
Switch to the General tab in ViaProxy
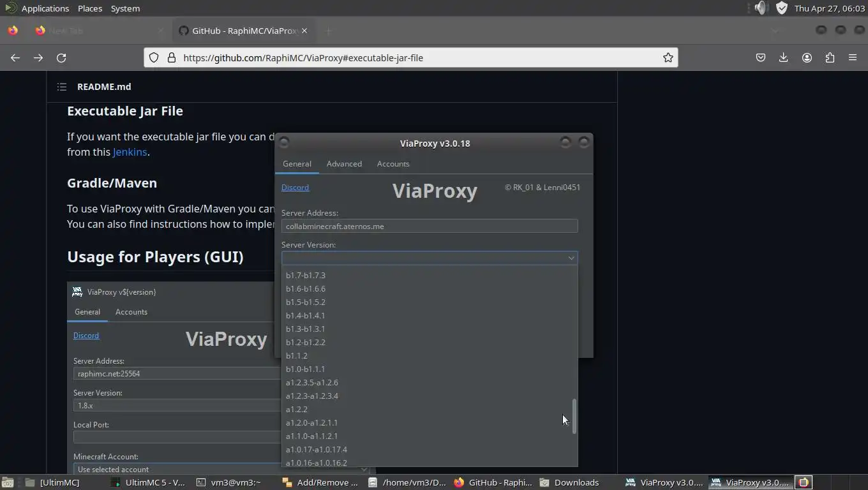(x=297, y=164)
